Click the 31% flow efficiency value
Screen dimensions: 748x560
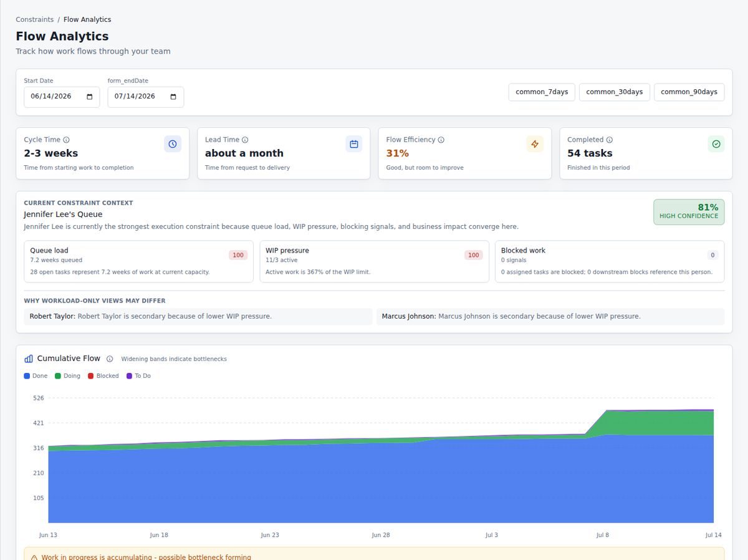point(398,153)
